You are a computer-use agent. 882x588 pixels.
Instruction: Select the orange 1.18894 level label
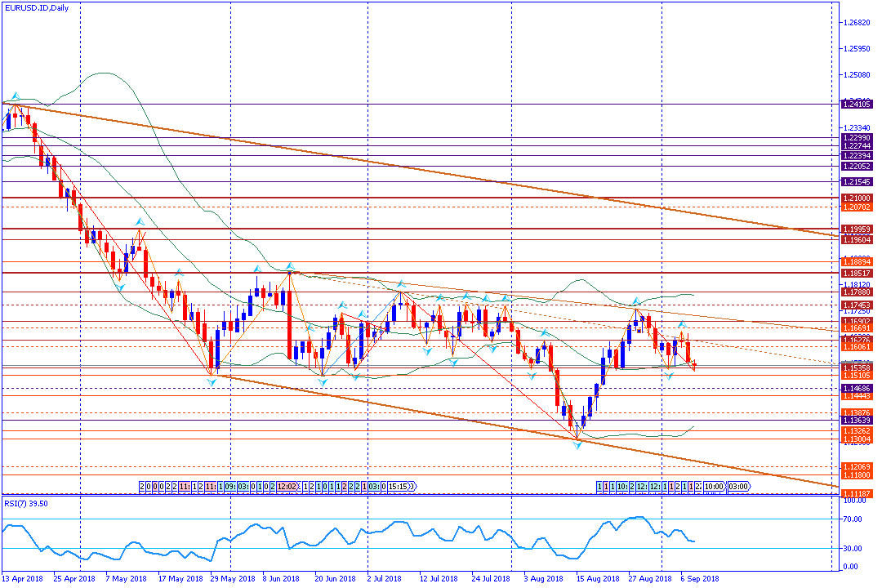(x=857, y=262)
